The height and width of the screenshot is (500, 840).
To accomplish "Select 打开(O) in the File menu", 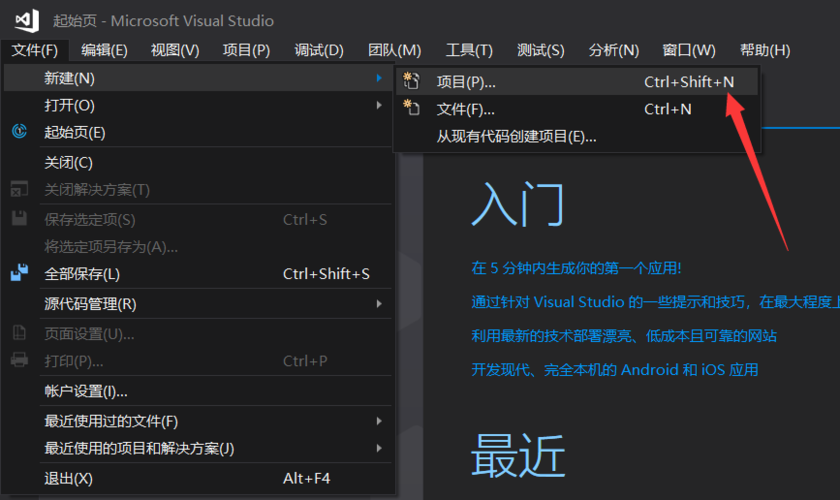I will pos(198,105).
